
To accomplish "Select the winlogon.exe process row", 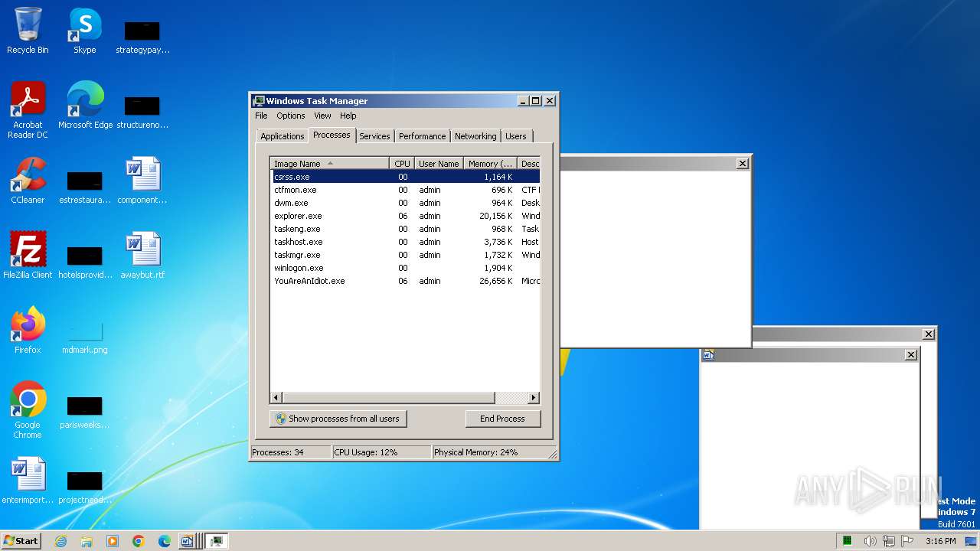I will (x=405, y=268).
